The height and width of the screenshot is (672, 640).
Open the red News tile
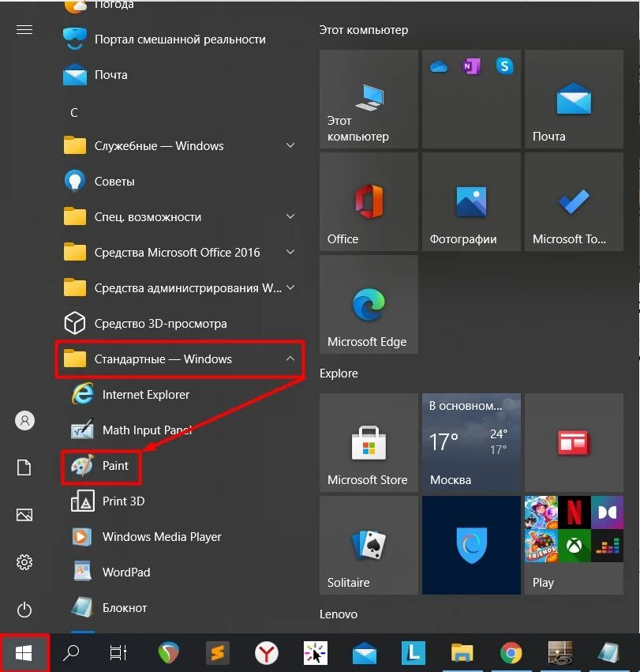click(x=574, y=443)
